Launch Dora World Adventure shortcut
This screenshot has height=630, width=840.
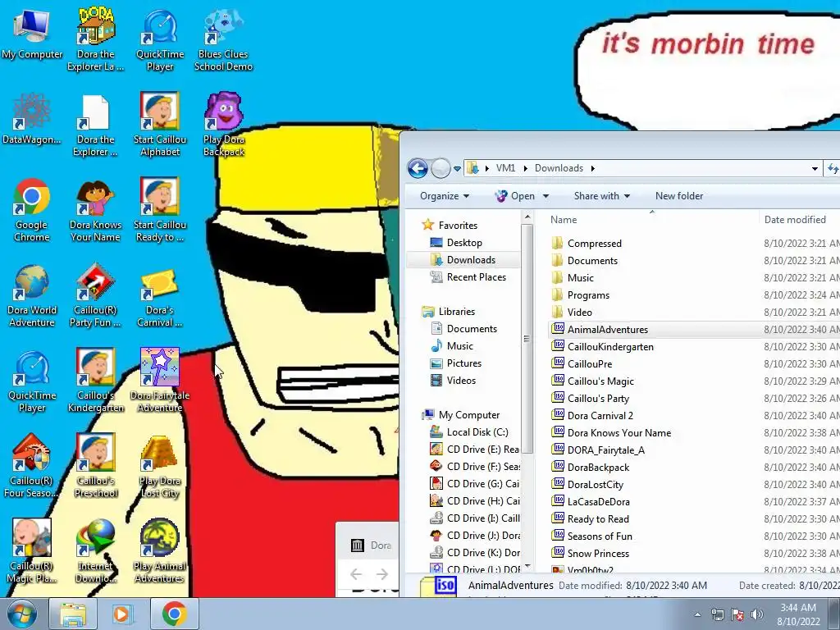(32, 294)
